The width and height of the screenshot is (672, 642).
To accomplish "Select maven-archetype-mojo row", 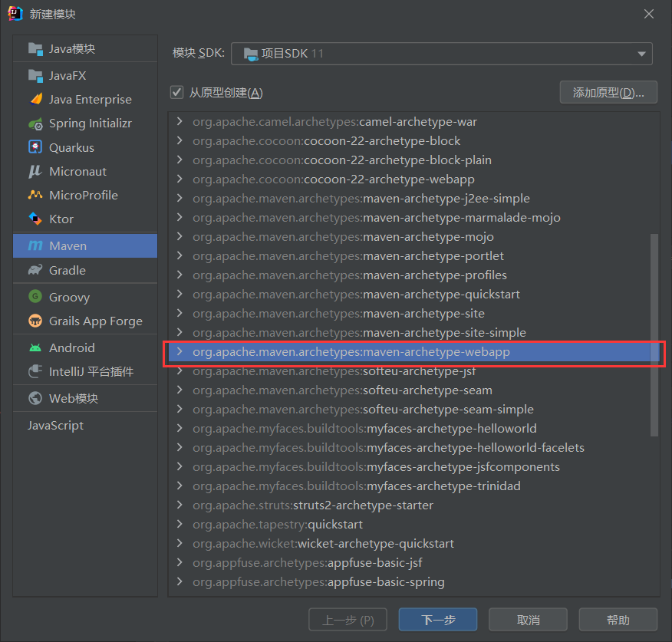I will (x=413, y=236).
